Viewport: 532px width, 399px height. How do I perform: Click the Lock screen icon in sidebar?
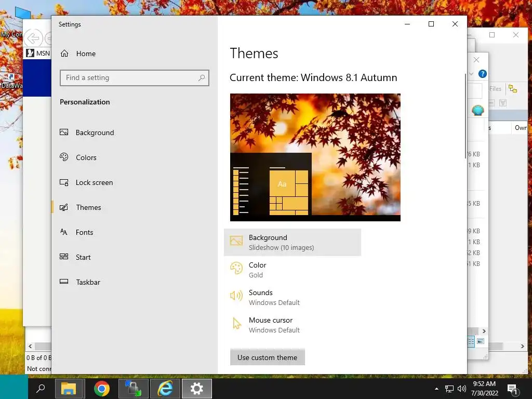click(64, 182)
